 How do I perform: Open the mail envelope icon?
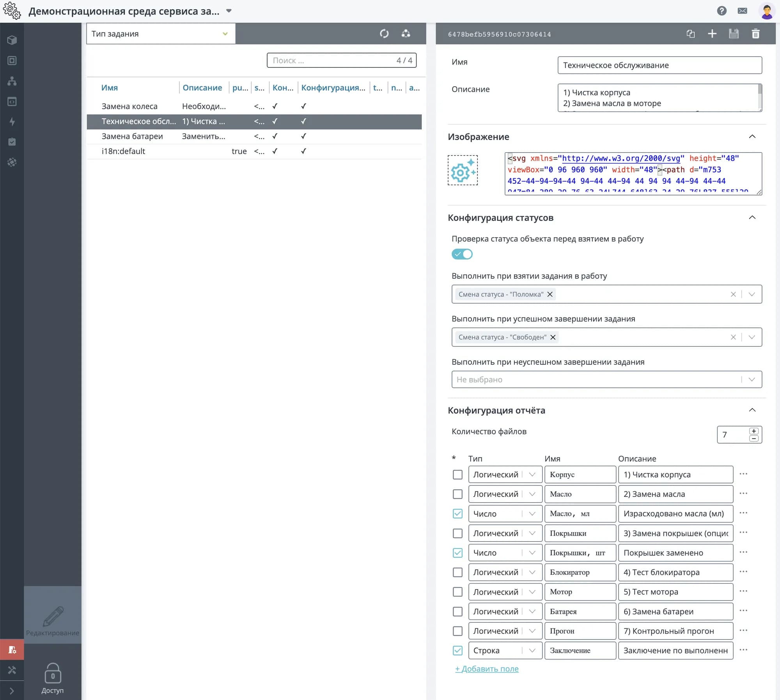point(743,11)
